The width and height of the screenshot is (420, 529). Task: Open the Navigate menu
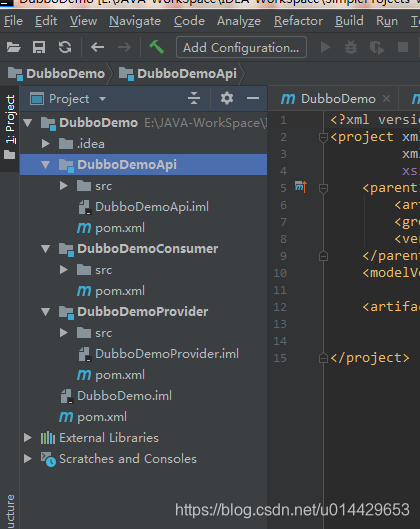click(x=135, y=21)
